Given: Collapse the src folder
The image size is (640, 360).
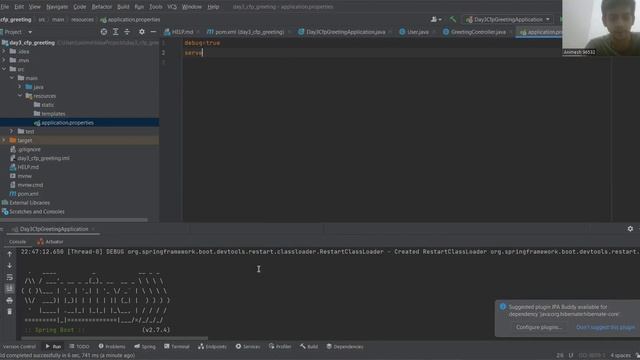Looking at the screenshot, I should [x=4, y=69].
